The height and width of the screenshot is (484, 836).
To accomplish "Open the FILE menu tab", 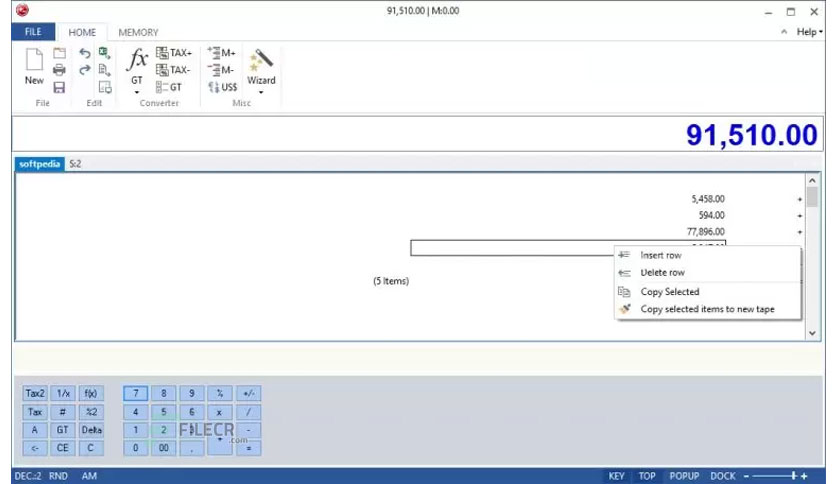I will pyautogui.click(x=33, y=32).
